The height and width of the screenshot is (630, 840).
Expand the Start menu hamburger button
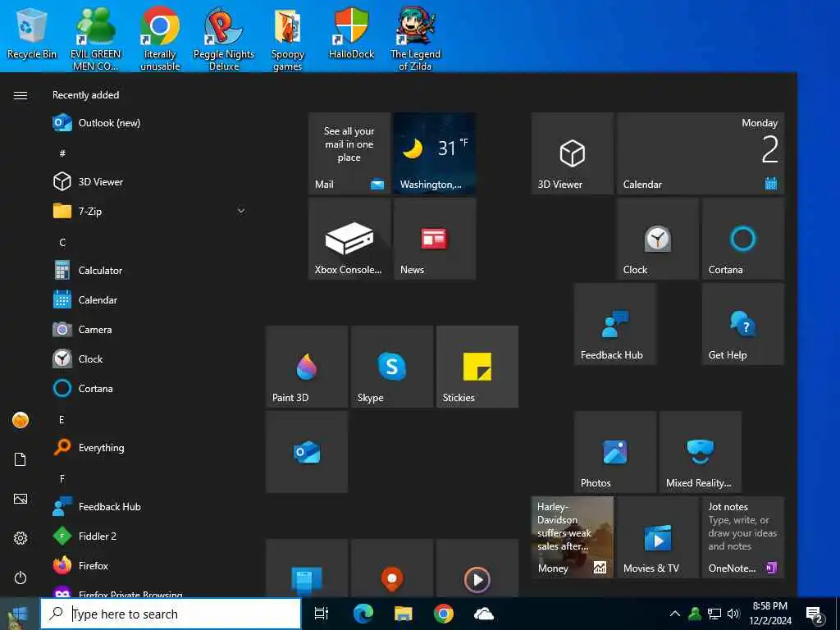(x=21, y=95)
